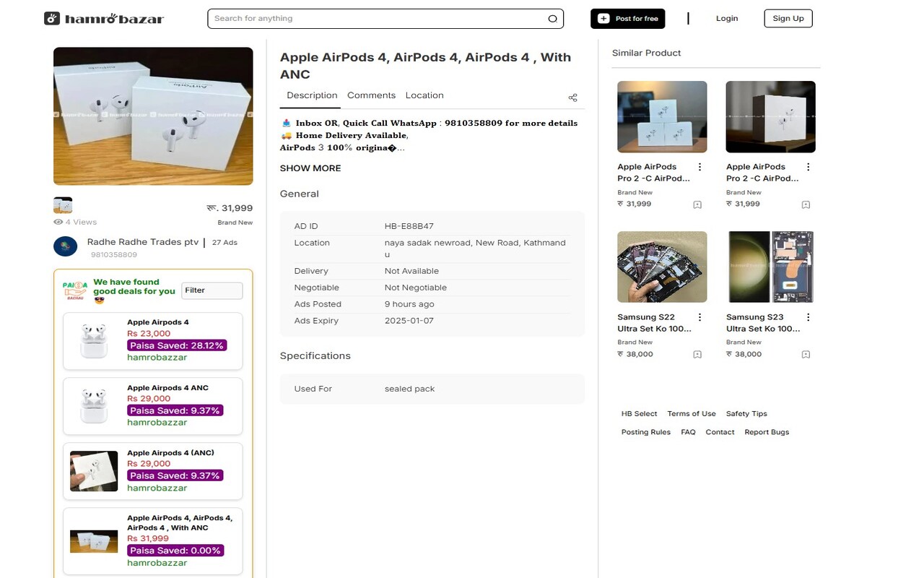Click the eye icon next to 4 Views
This screenshot has height=578, width=924.
click(57, 222)
